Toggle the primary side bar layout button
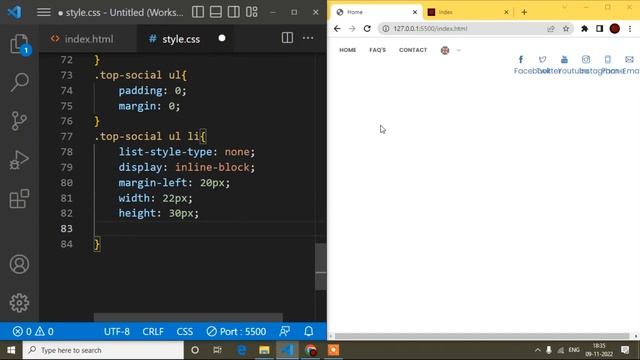This screenshot has width=640, height=360. point(198,12)
